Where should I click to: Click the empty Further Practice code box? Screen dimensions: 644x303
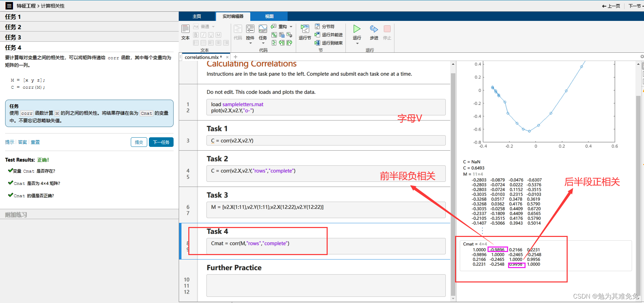coord(326,285)
